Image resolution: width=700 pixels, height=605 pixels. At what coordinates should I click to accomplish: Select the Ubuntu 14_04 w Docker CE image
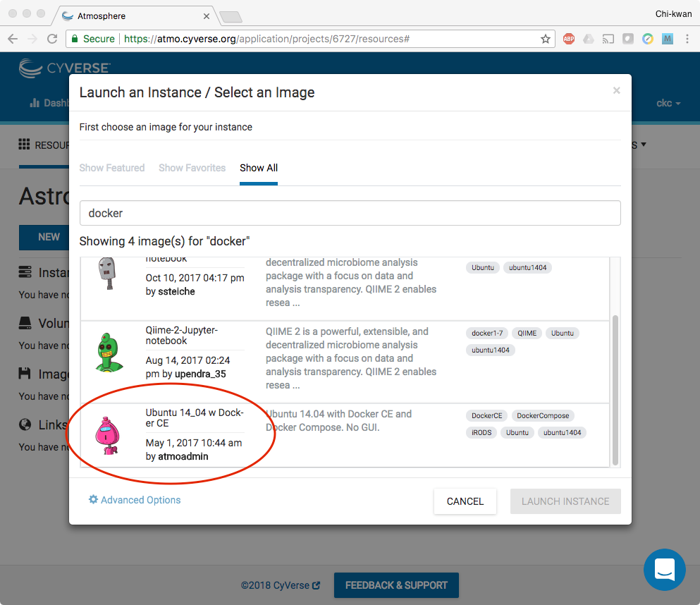345,436
